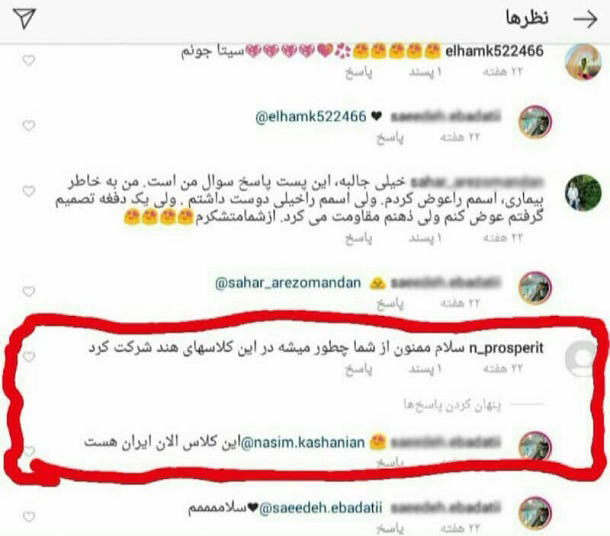The image size is (610, 536).
Task: Like n_prosperit's comment heart icon
Action: click(29, 356)
